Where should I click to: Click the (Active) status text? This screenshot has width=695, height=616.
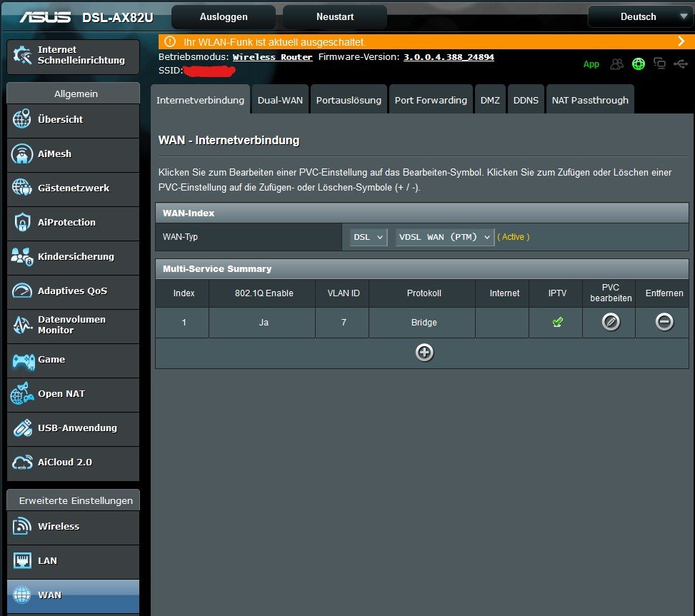514,237
